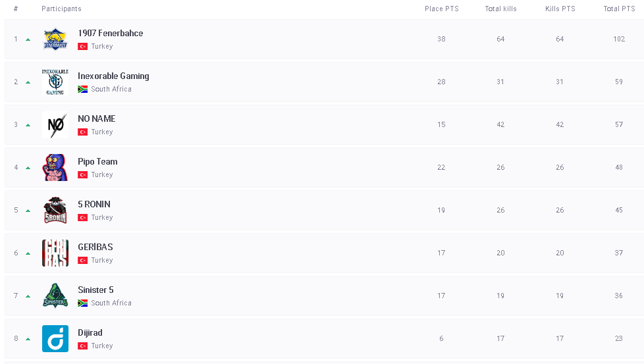Open the Sinister 5 team name link
644x364 pixels.
[95, 290]
